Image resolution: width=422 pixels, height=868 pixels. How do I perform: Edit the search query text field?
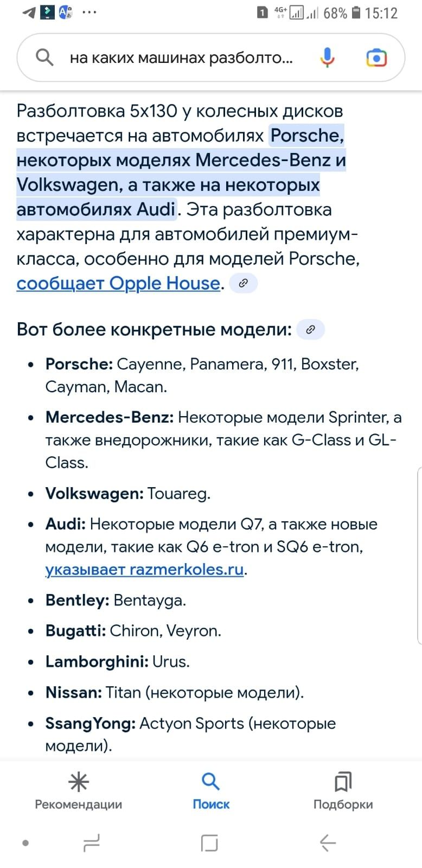click(181, 58)
